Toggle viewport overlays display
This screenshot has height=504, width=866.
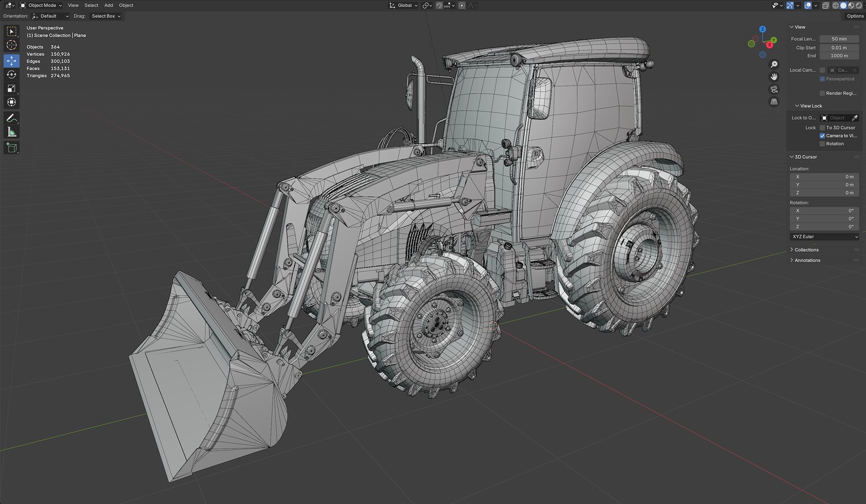(808, 5)
